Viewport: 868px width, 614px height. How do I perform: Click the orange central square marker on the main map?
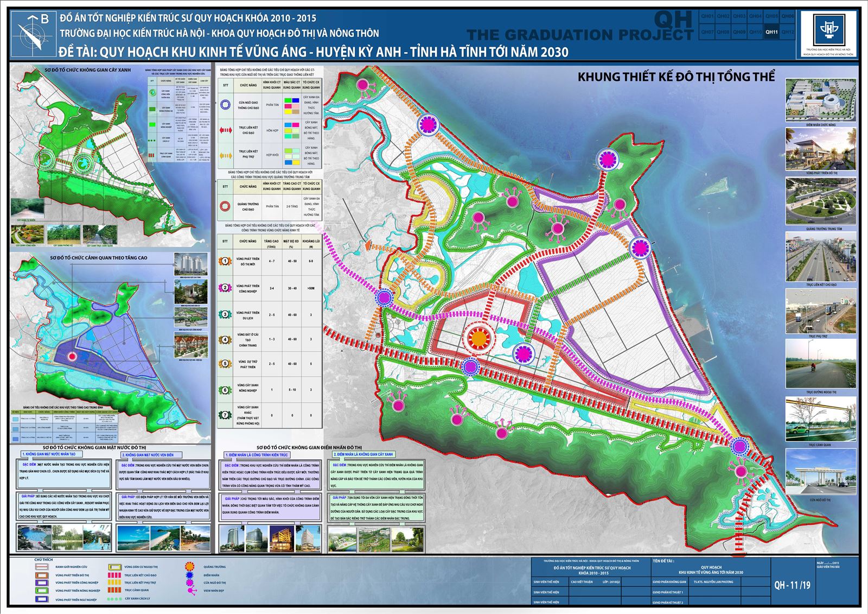478,338
